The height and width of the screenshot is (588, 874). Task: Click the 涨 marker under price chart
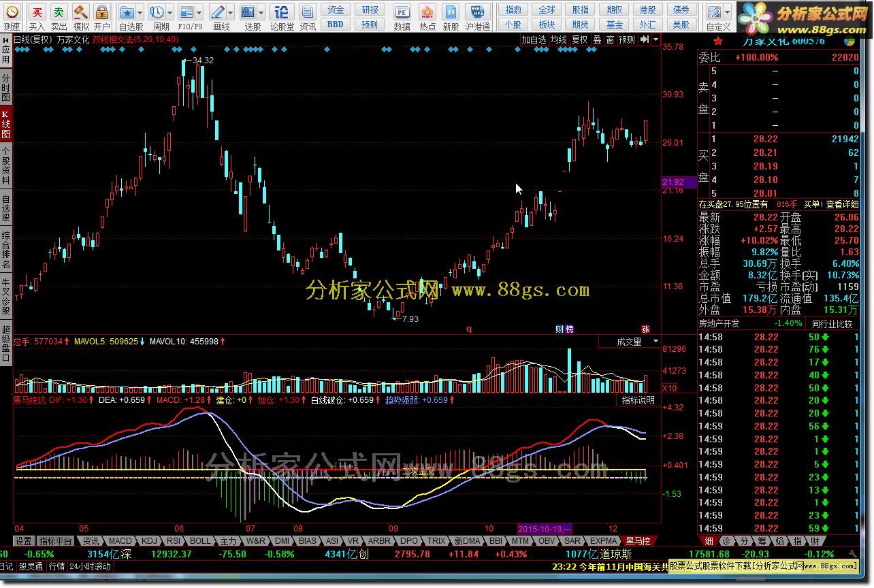tap(645, 329)
